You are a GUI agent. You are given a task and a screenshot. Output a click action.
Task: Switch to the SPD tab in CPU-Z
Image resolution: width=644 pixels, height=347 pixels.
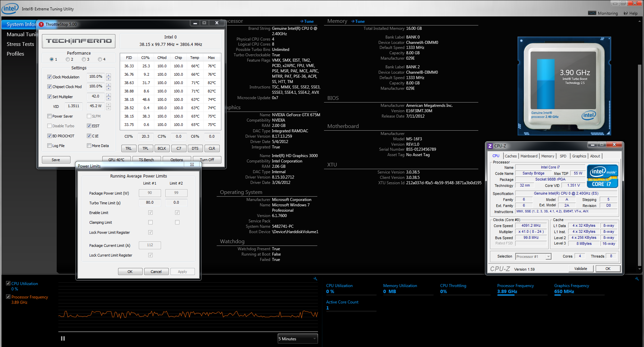tap(563, 156)
